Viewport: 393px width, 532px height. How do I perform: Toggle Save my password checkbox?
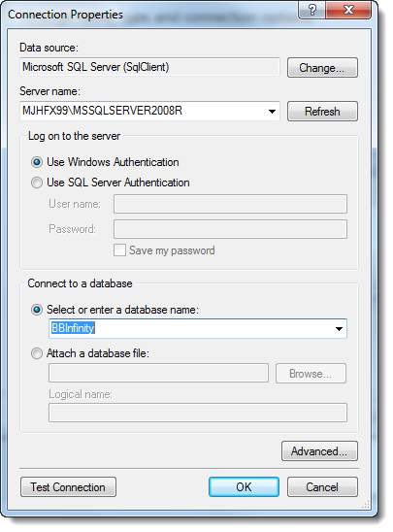coord(119,250)
